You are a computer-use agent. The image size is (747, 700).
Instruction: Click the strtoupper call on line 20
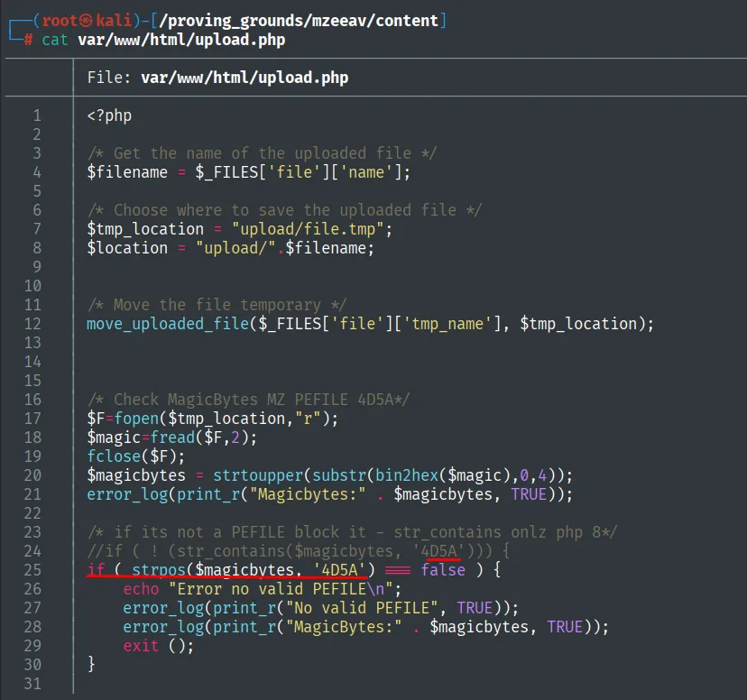pos(393,475)
